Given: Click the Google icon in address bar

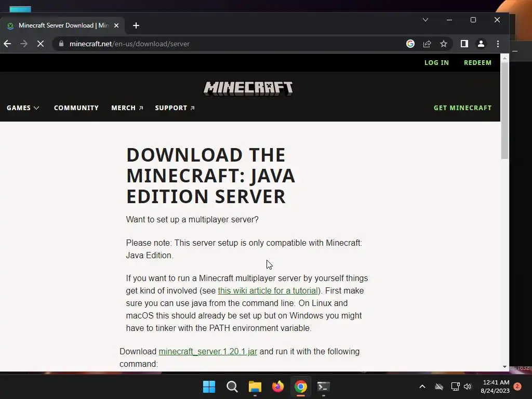Looking at the screenshot, I should coord(410,44).
